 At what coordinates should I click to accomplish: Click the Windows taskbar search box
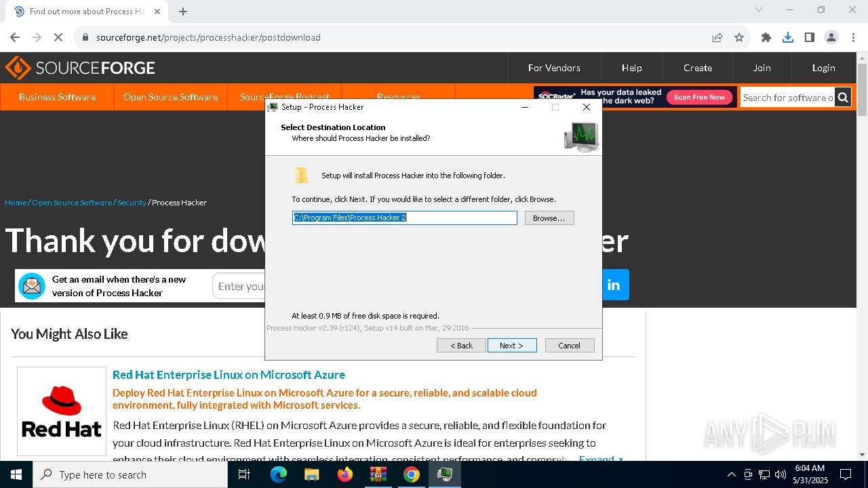(x=130, y=474)
